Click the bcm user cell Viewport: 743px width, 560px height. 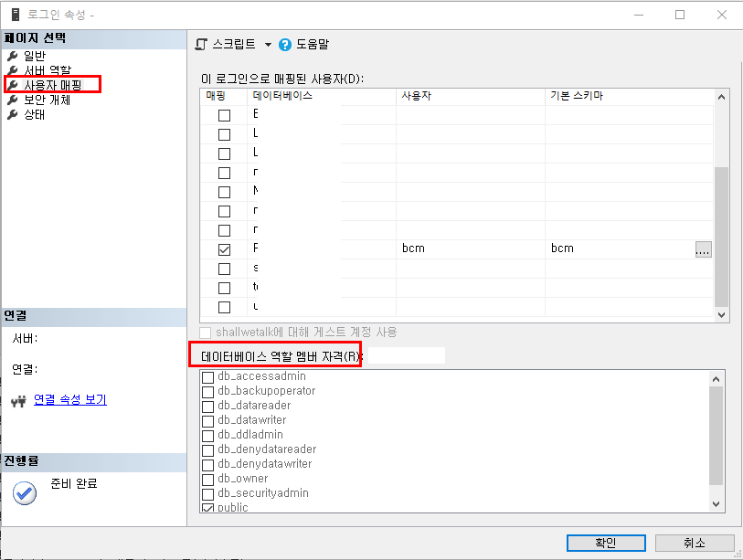pos(470,248)
